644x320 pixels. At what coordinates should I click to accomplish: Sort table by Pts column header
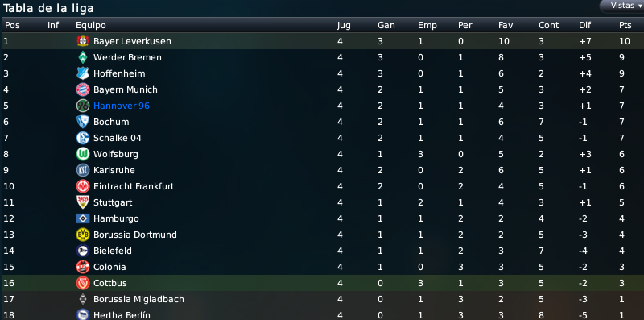tap(625, 25)
